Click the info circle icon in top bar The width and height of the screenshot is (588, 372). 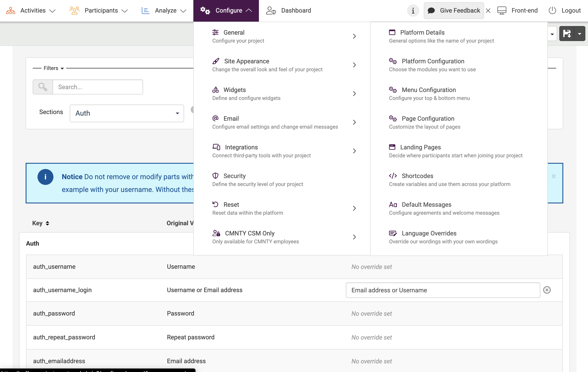coord(413,11)
